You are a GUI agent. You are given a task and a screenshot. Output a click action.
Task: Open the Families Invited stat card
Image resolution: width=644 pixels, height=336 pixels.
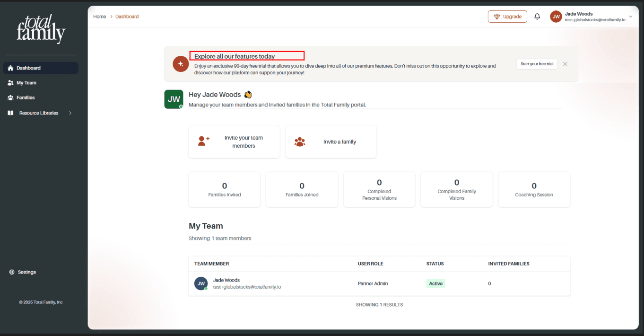[225, 189]
